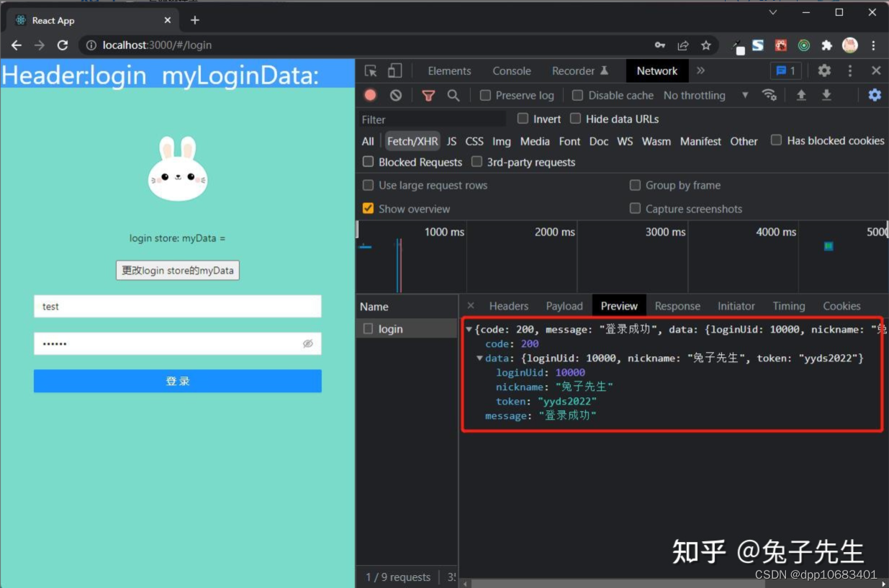Click the share page icon in address bar
The height and width of the screenshot is (588, 889).
tap(683, 45)
